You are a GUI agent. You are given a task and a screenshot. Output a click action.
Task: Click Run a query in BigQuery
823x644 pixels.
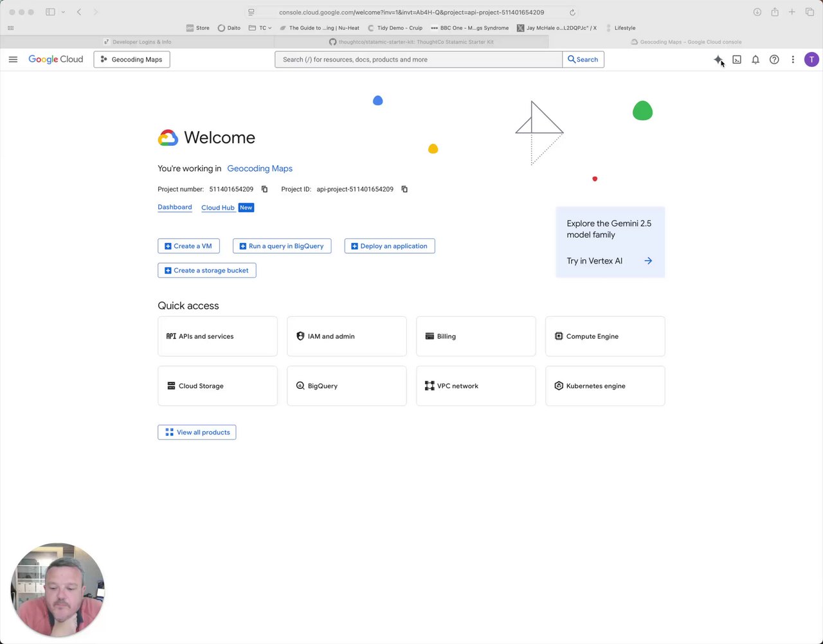[282, 246]
